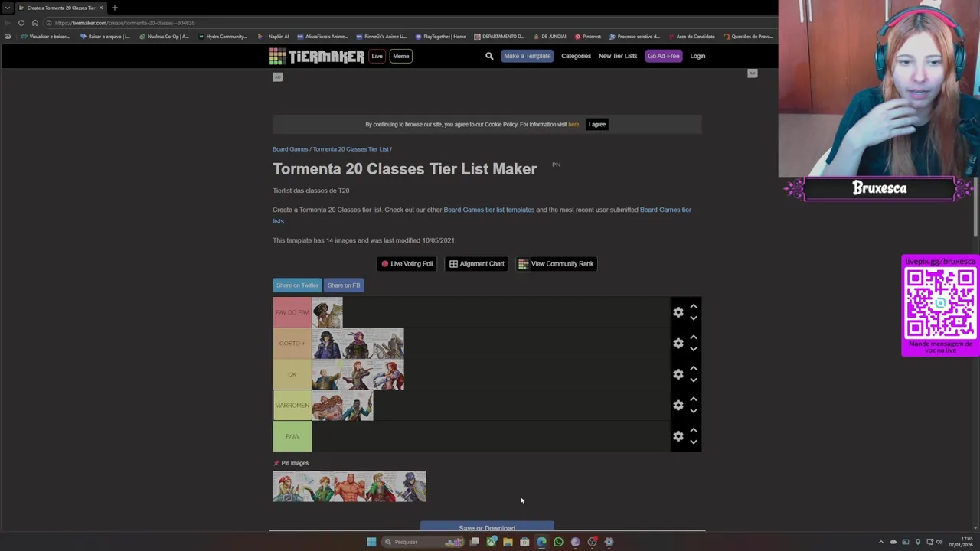Open settings gear for FAV DO FAV tier
The image size is (980, 551).
(678, 312)
